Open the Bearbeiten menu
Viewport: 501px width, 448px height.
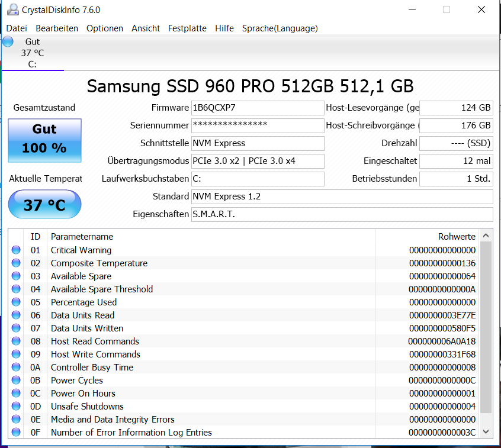[57, 28]
